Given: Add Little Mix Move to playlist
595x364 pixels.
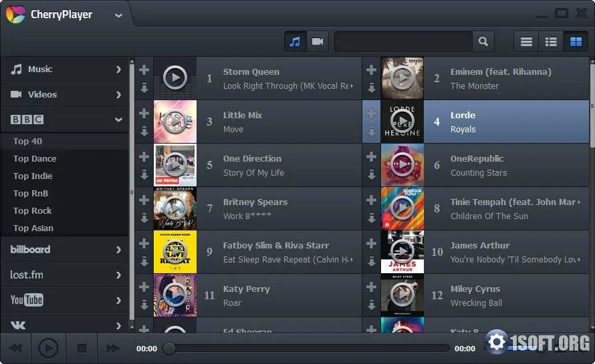Looking at the screenshot, I should [x=144, y=113].
